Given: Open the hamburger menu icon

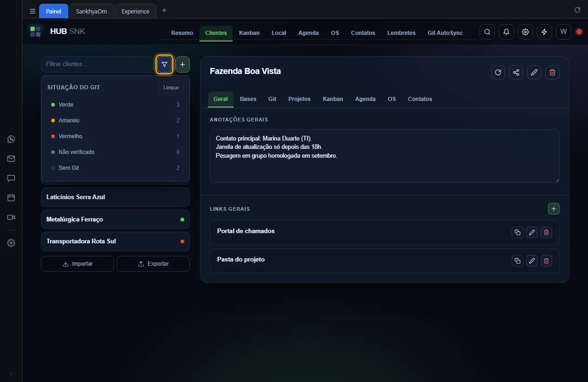Looking at the screenshot, I should [x=33, y=11].
